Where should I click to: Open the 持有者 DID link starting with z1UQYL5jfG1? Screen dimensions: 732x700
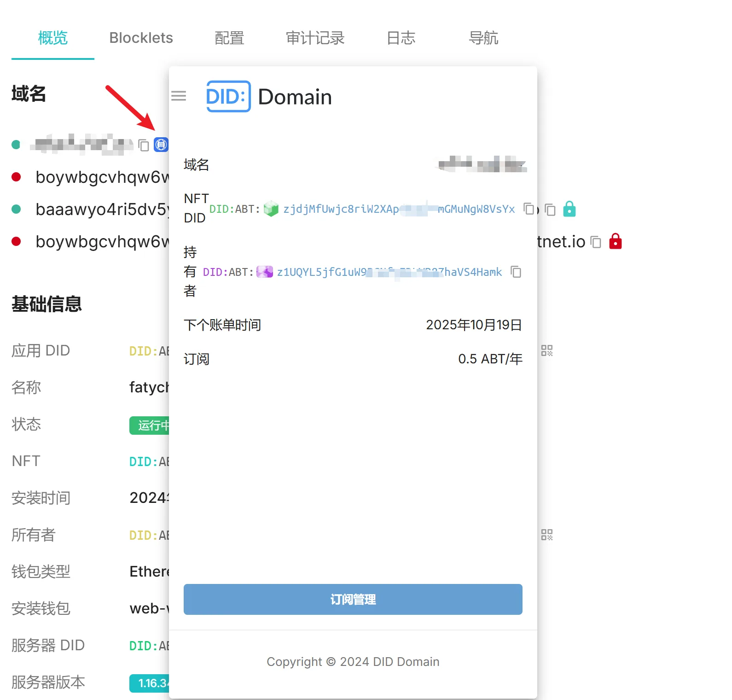389,272
